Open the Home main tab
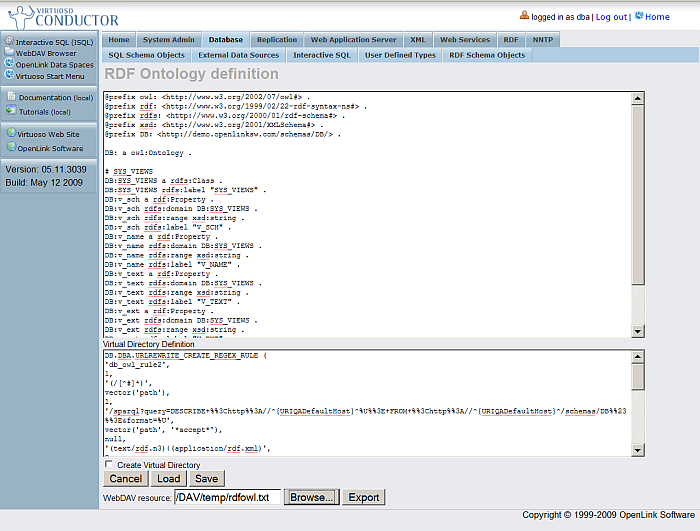This screenshot has width=700, height=531. tap(119, 40)
